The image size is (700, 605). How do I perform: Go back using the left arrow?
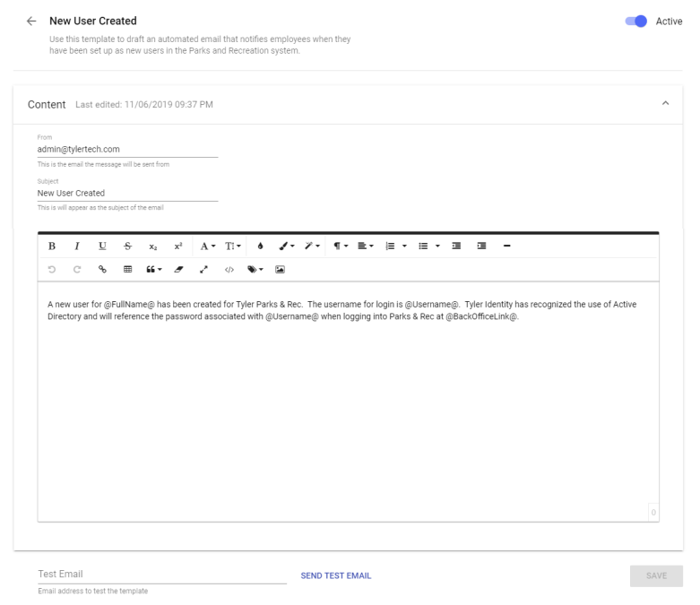click(x=31, y=21)
